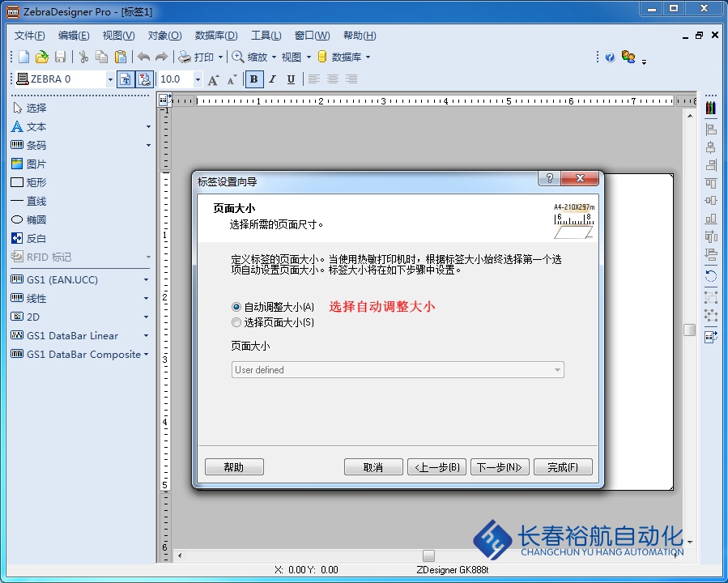
Task: Click the Open file folder icon
Action: [42, 57]
